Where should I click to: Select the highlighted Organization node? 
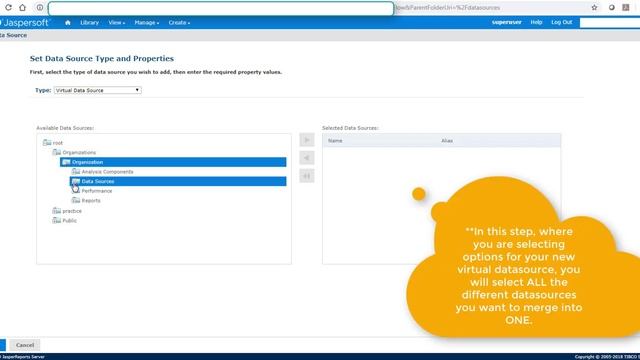click(173, 162)
